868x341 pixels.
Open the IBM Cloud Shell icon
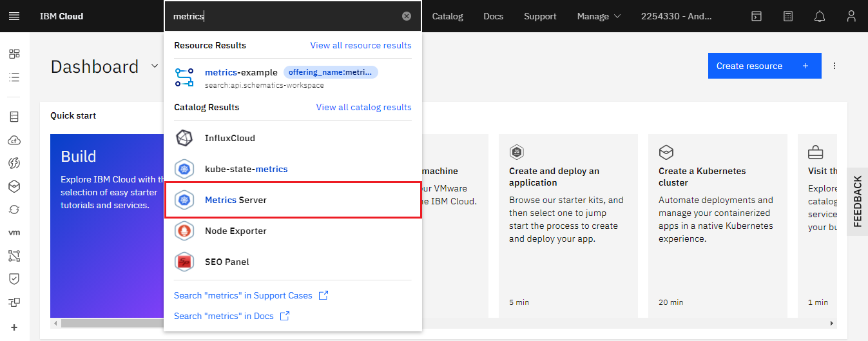(x=757, y=16)
